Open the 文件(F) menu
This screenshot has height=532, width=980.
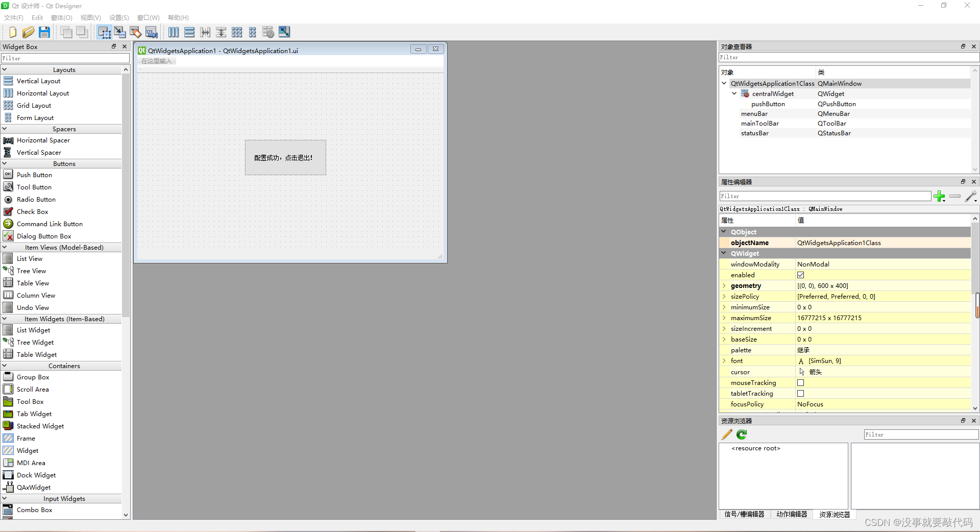click(x=14, y=18)
